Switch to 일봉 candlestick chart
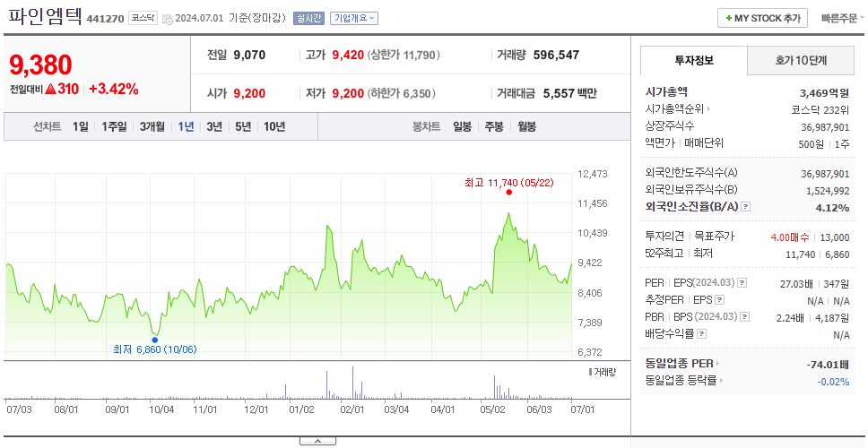Screen dimensions: 868x448 (x=462, y=126)
